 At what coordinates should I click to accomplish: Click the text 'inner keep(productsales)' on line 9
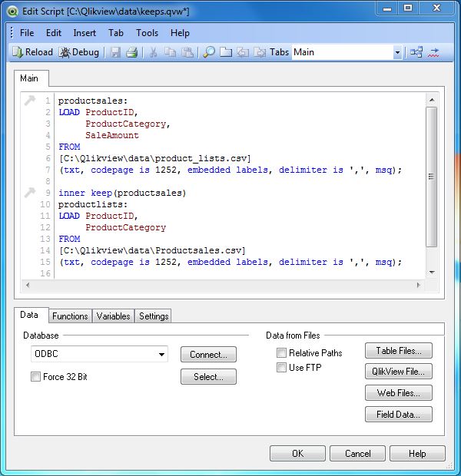click(122, 193)
